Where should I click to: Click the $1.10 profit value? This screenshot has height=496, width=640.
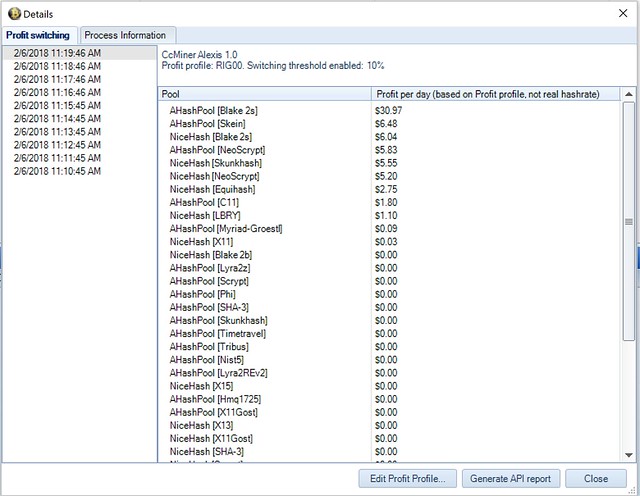[x=386, y=216]
